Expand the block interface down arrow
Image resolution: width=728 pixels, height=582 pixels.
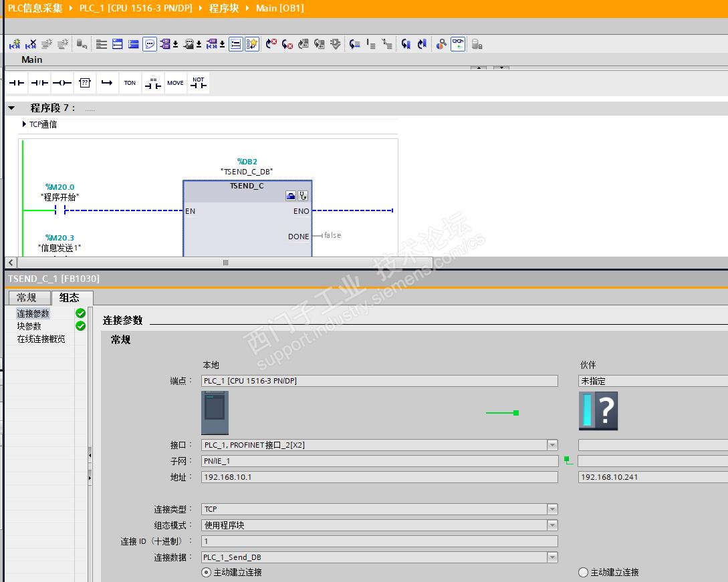501,67
